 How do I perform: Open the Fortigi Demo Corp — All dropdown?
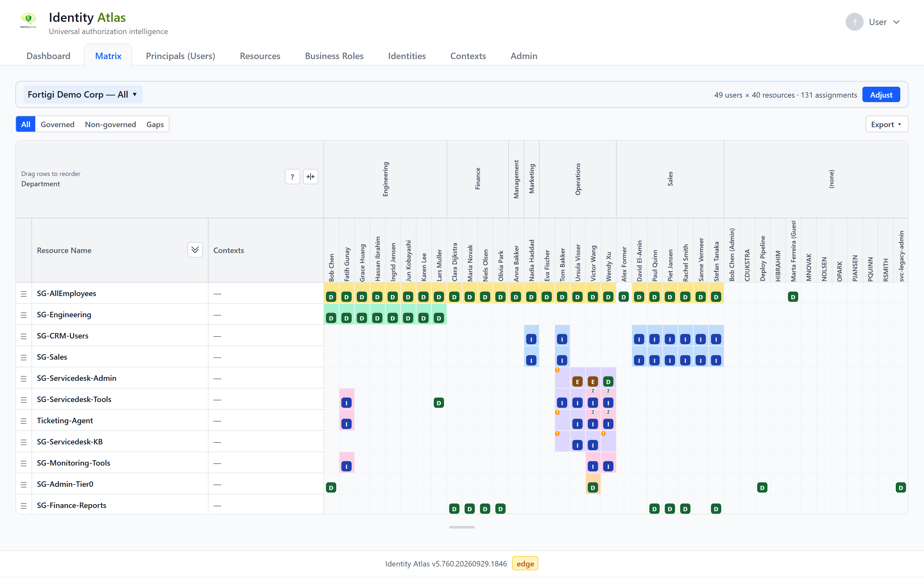point(83,94)
